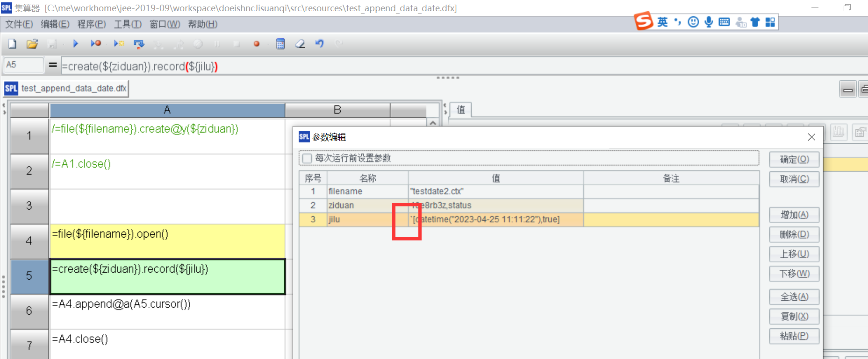Image resolution: width=868 pixels, height=359 pixels.
Task: Click the value cell ending in 8rb3z,status
Action: 496,205
